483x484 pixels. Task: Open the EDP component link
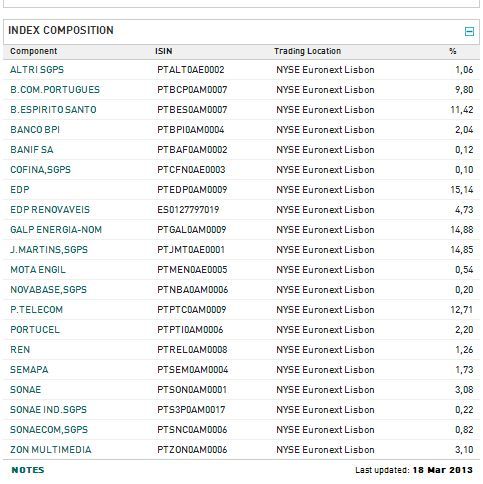coord(20,190)
